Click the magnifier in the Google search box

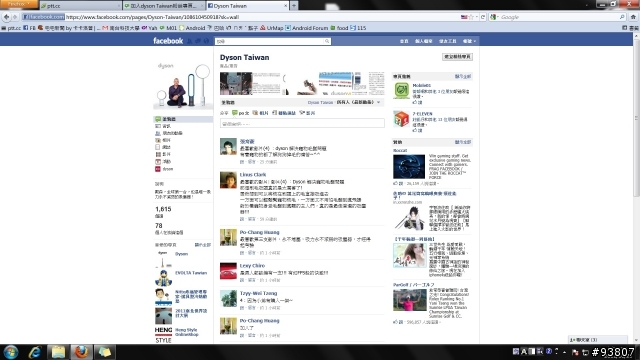[x=622, y=17]
